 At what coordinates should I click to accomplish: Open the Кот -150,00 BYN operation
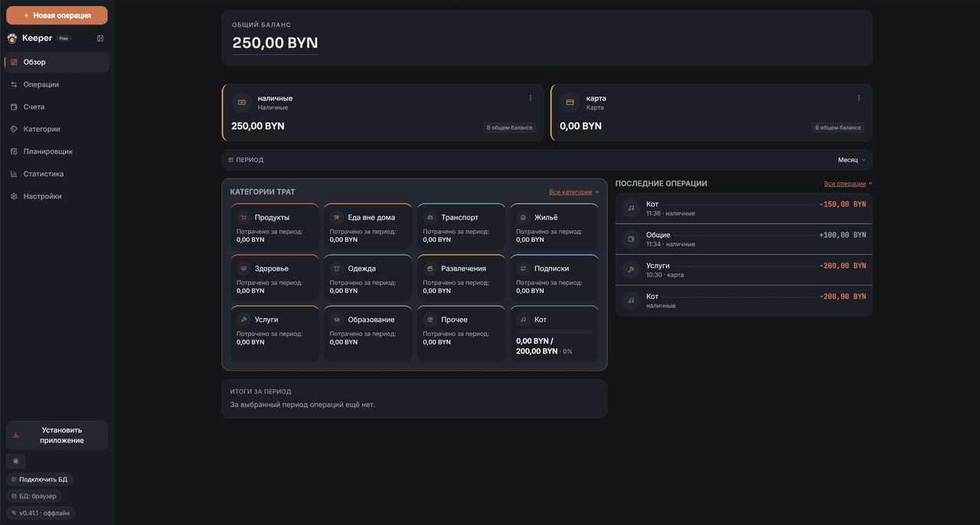743,208
